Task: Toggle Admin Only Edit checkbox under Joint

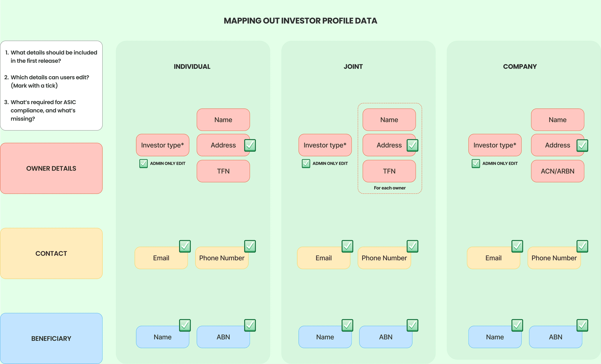Action: click(306, 163)
